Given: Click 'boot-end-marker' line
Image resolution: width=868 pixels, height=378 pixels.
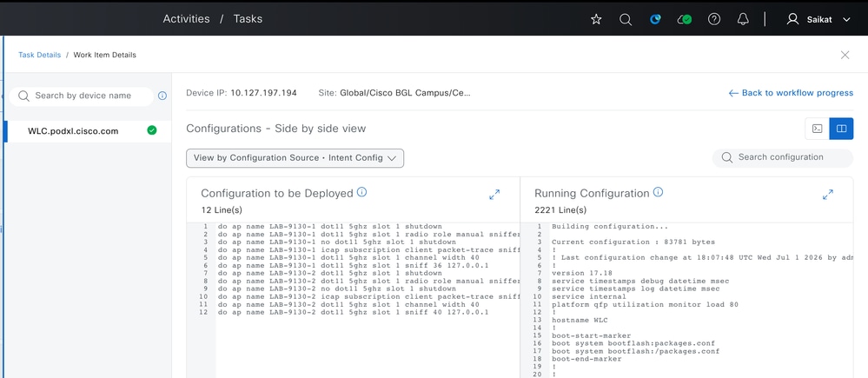Looking at the screenshot, I should point(586,359).
